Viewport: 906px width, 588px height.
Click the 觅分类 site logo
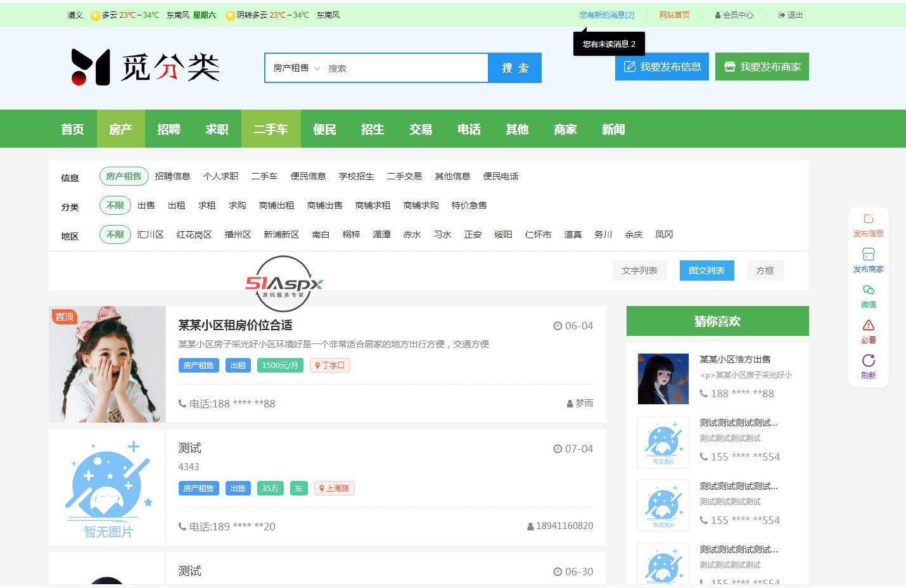tap(145, 67)
